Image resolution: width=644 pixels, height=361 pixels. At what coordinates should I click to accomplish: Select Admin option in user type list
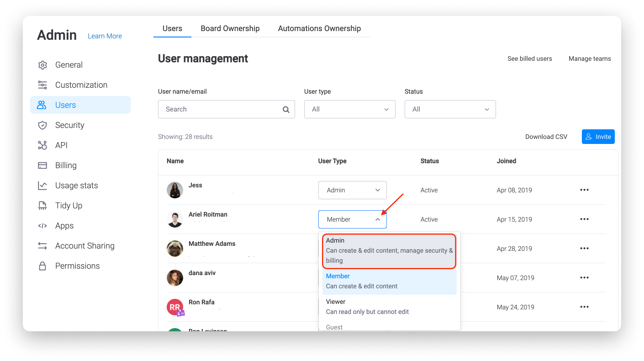390,250
